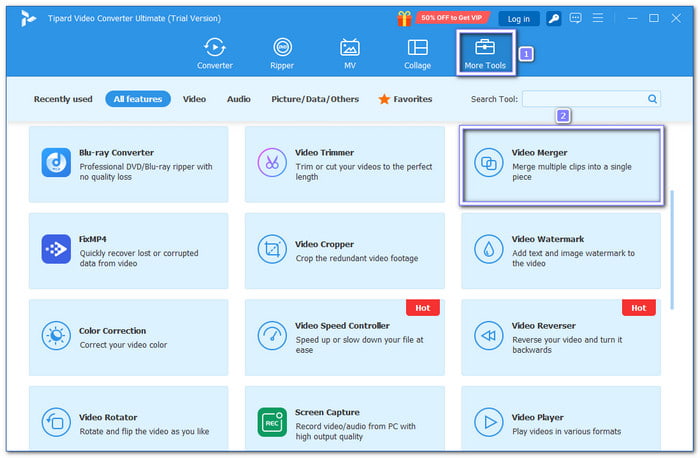This screenshot has width=700, height=458.
Task: Open the Picture/Data/Others tab
Action: click(x=315, y=99)
